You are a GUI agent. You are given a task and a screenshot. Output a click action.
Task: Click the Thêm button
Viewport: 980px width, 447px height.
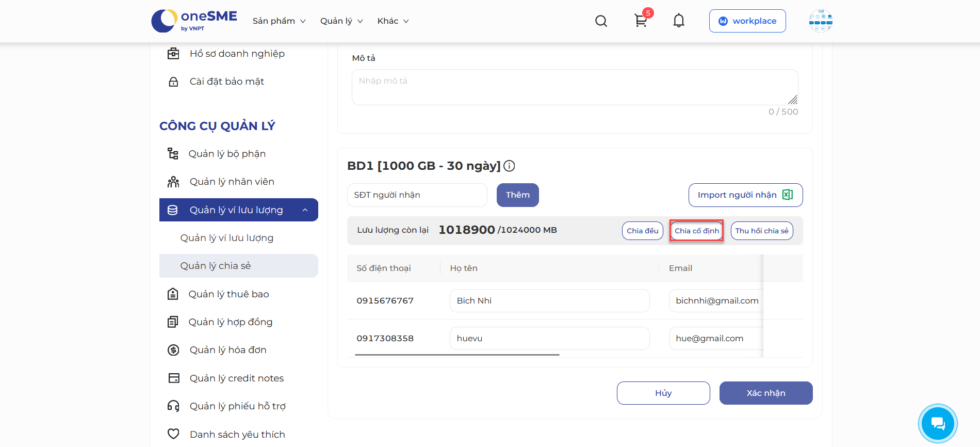(518, 195)
